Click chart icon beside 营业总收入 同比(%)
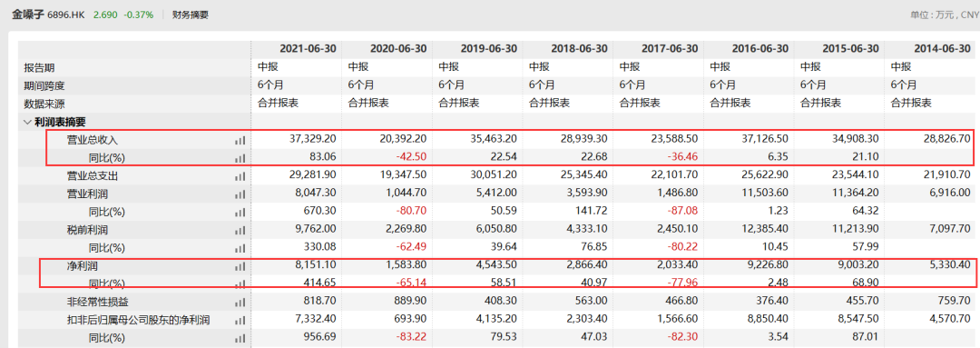Viewport: 980px width, 348px height. click(240, 159)
